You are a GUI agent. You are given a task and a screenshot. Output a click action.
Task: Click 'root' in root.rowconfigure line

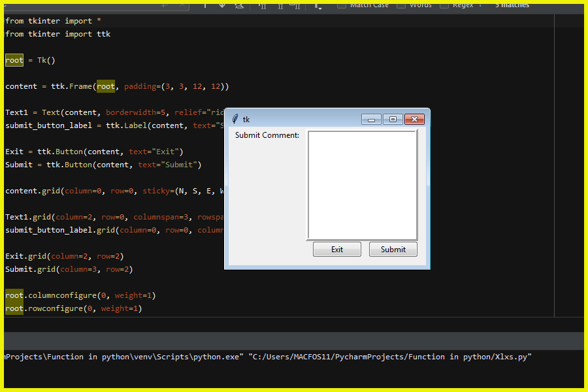click(x=14, y=308)
